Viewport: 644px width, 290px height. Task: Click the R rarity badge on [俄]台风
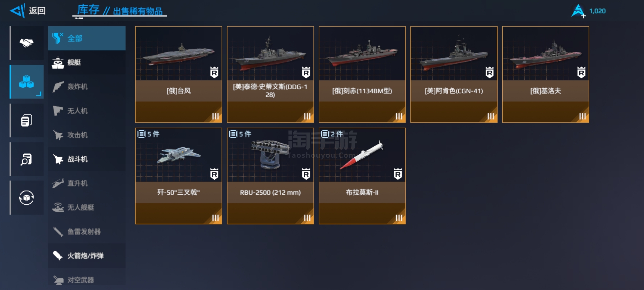point(214,72)
